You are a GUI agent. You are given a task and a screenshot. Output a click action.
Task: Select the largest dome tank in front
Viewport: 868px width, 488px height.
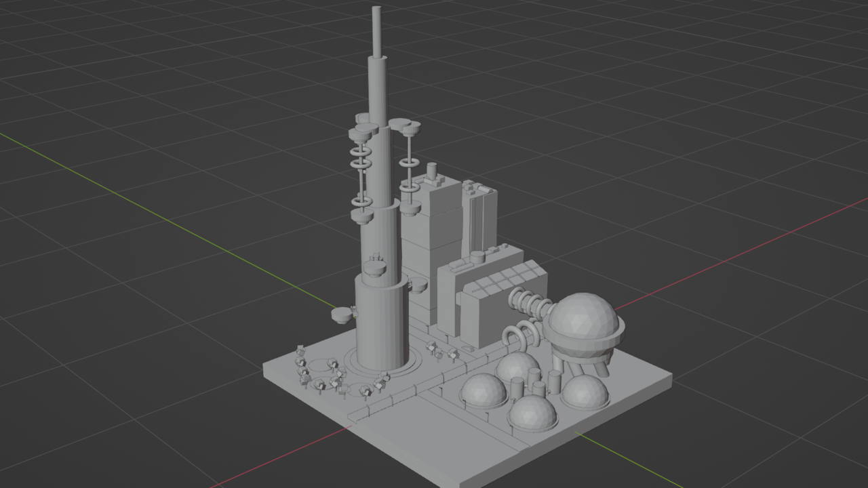(532, 410)
